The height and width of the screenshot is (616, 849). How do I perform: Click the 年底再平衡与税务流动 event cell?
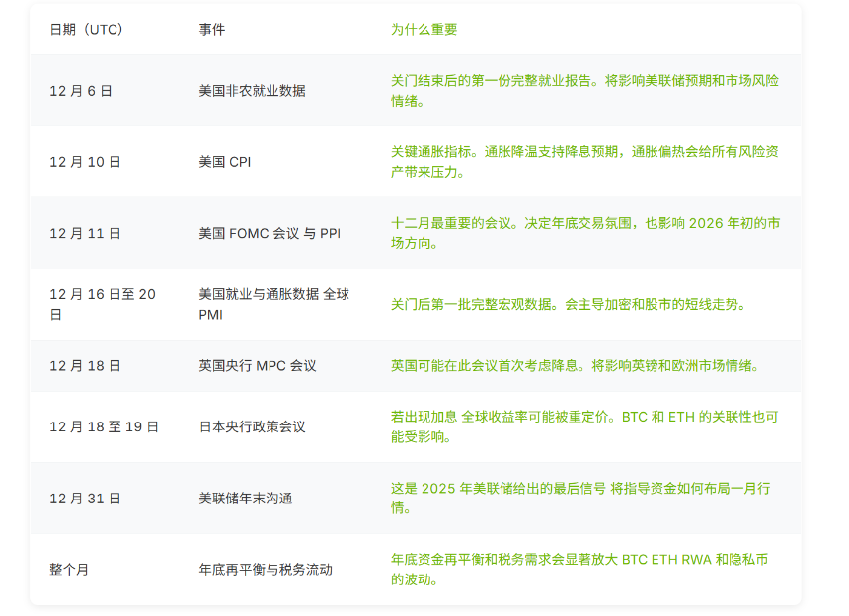pyautogui.click(x=266, y=570)
